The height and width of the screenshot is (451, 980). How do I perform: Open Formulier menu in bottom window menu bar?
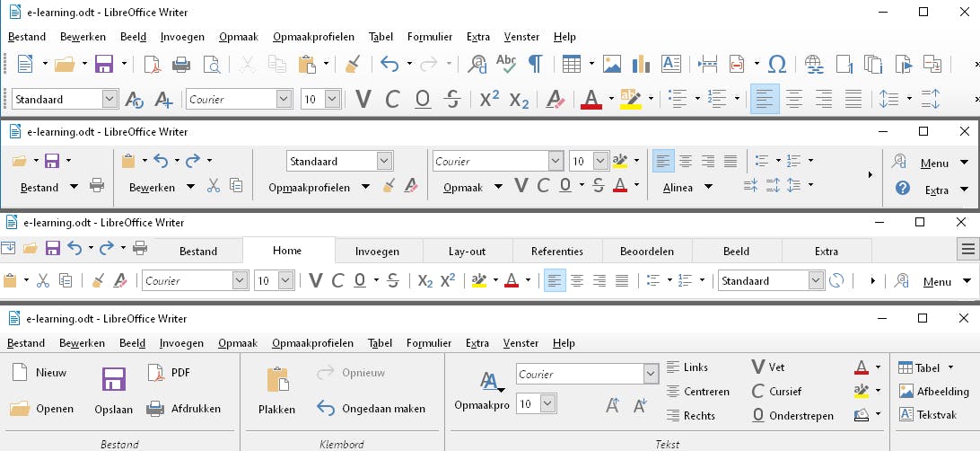click(429, 343)
